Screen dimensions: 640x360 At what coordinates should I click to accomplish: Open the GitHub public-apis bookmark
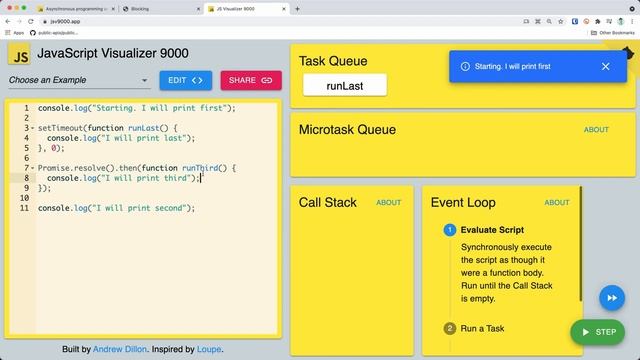click(x=54, y=33)
